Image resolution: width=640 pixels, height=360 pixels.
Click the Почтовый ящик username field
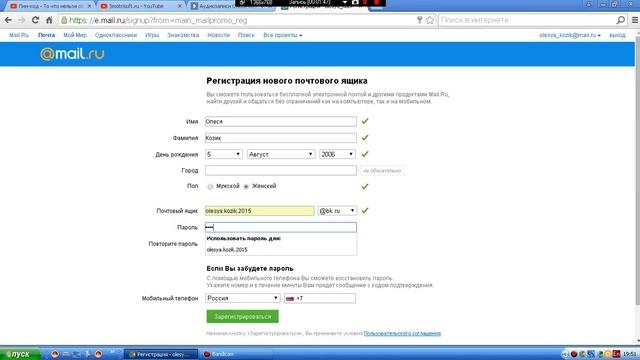(x=260, y=211)
